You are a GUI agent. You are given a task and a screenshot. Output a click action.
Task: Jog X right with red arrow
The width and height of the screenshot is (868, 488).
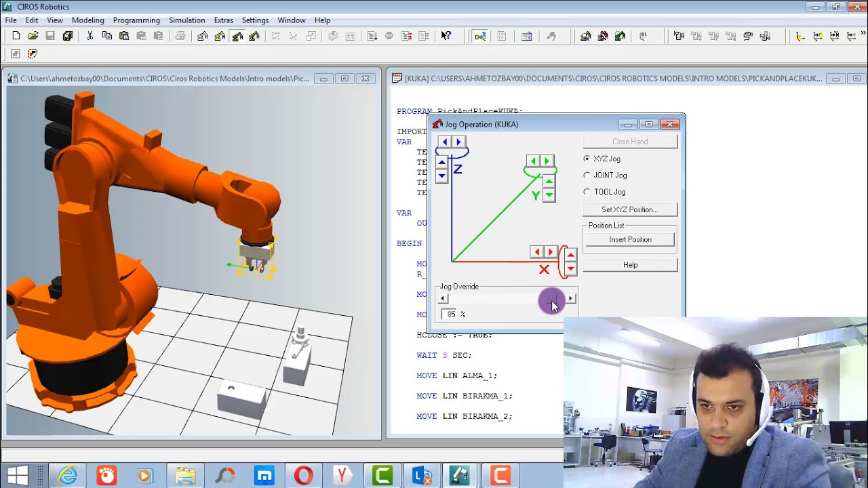(551, 252)
